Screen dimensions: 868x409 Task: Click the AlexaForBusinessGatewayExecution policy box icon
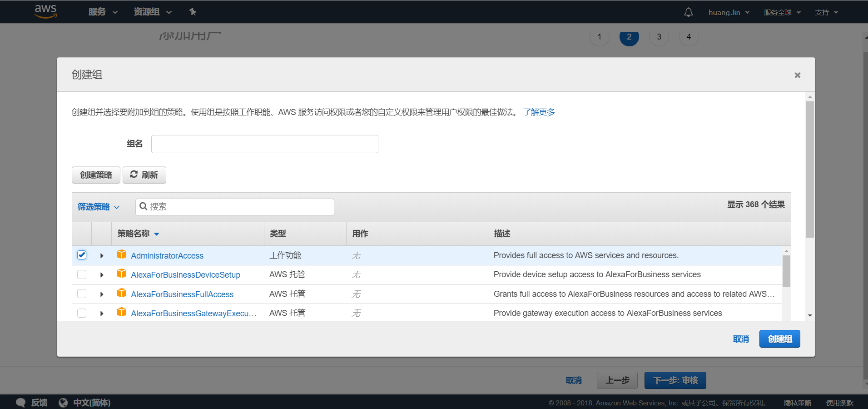[x=122, y=312]
